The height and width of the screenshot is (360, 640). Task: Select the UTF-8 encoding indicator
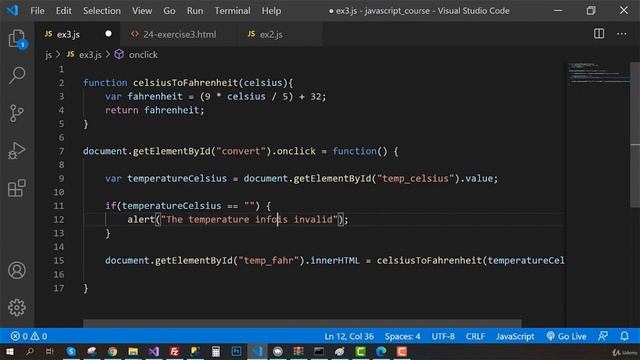tap(443, 336)
